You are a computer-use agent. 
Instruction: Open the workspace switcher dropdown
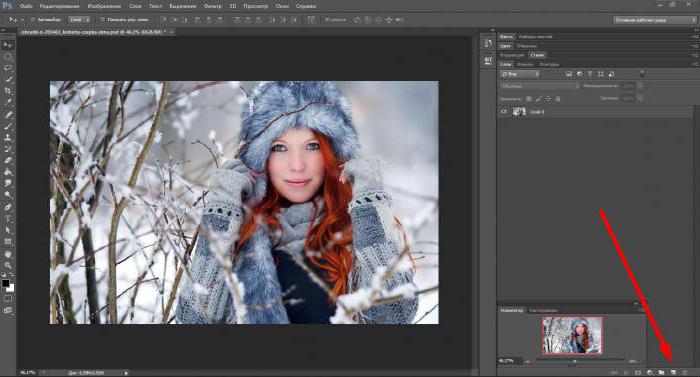(654, 20)
